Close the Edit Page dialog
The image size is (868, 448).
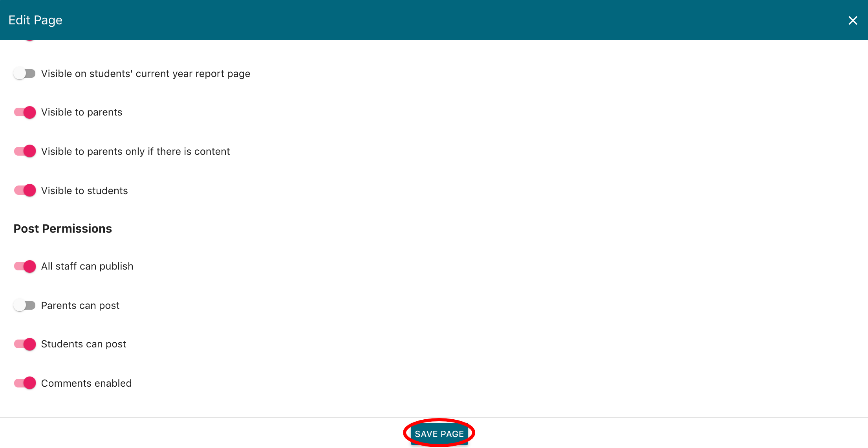852,20
